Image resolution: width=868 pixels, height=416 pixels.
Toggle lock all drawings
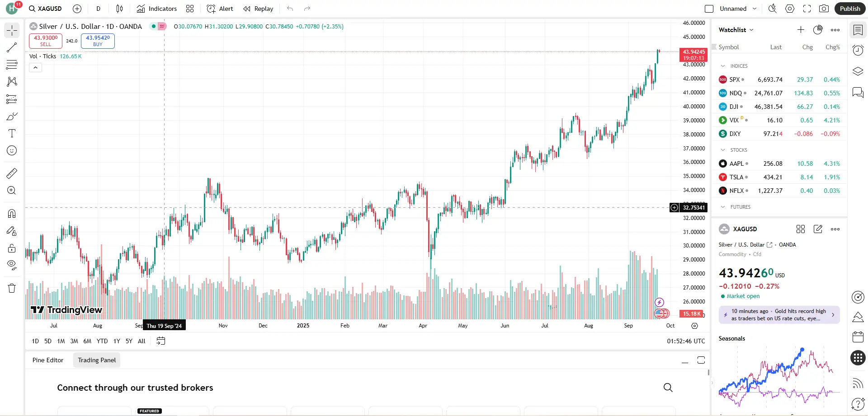(x=12, y=248)
